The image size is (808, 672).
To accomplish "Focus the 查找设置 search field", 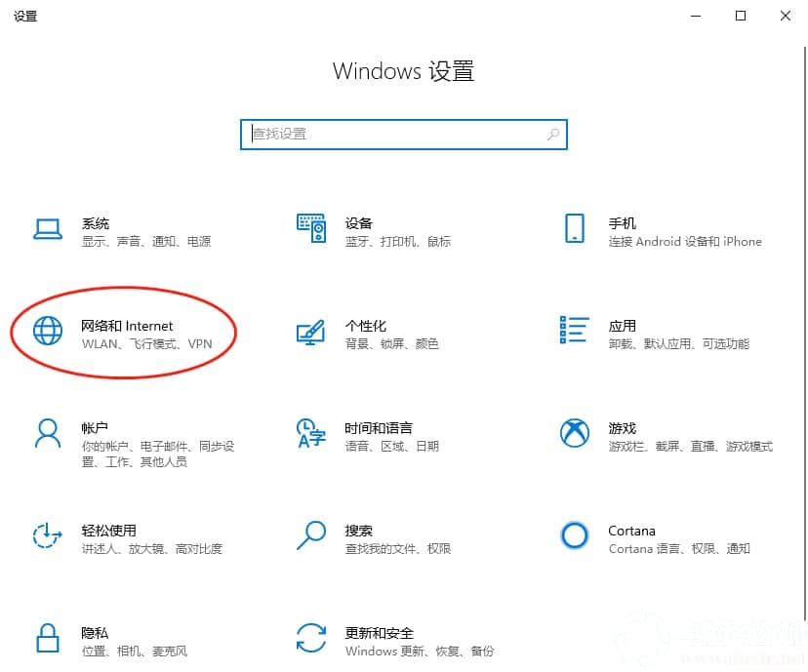I will pos(404,135).
